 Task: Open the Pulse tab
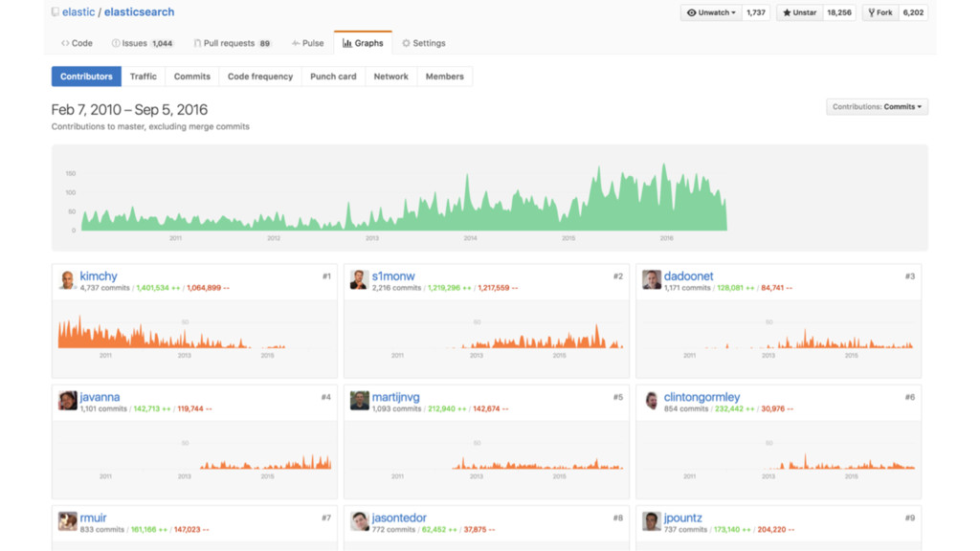[307, 43]
